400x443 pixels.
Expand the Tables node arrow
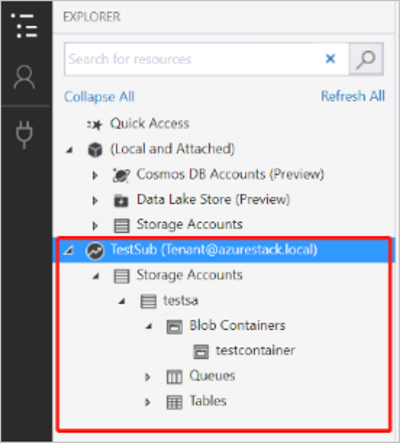point(147,402)
